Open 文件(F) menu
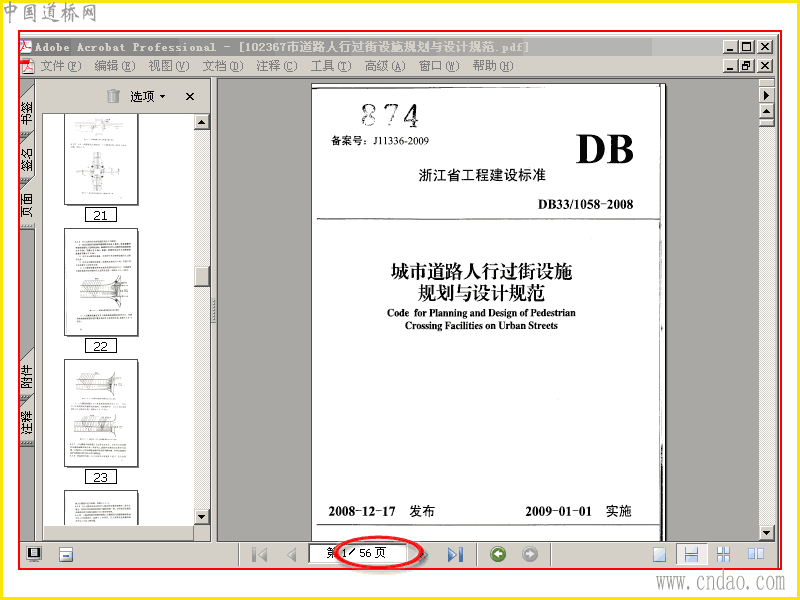The width and height of the screenshot is (800, 600). tap(61, 66)
